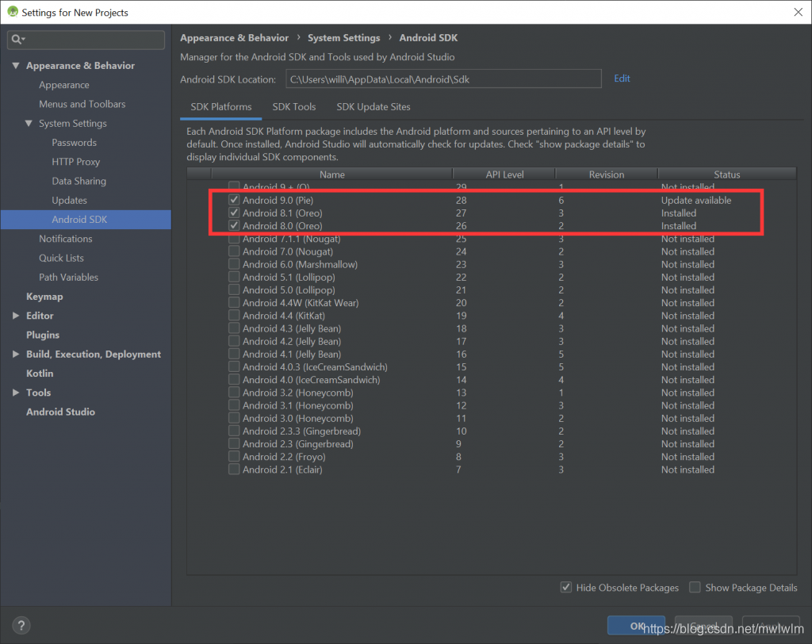Image resolution: width=812 pixels, height=644 pixels.
Task: Open Notifications settings page
Action: pyautogui.click(x=66, y=239)
